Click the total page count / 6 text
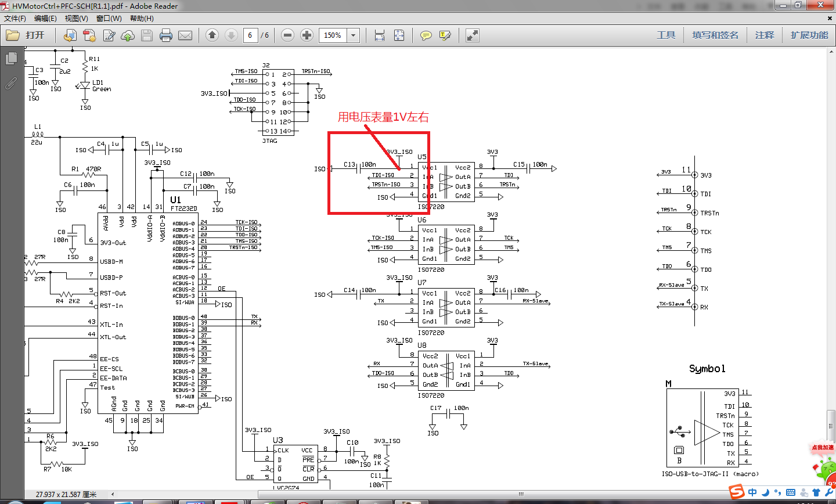This screenshot has height=504, width=836. pos(265,35)
